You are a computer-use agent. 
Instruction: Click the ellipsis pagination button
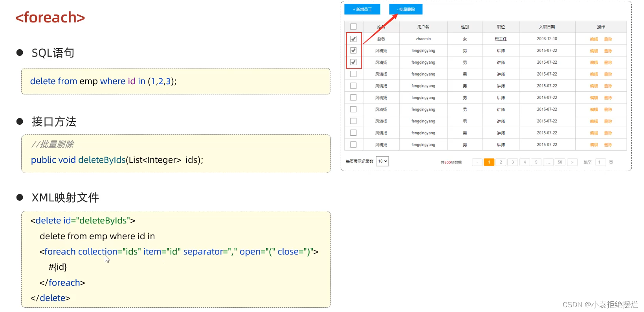pyautogui.click(x=548, y=162)
